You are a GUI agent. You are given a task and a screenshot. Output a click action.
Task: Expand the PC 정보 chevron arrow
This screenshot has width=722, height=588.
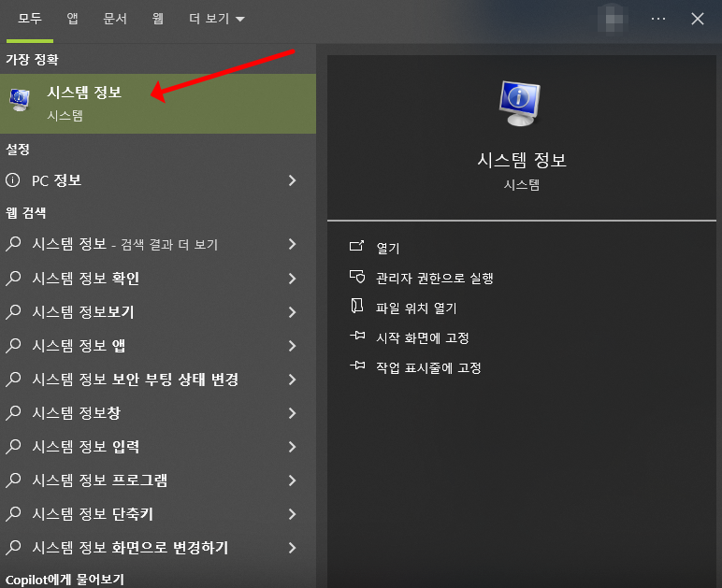(292, 180)
